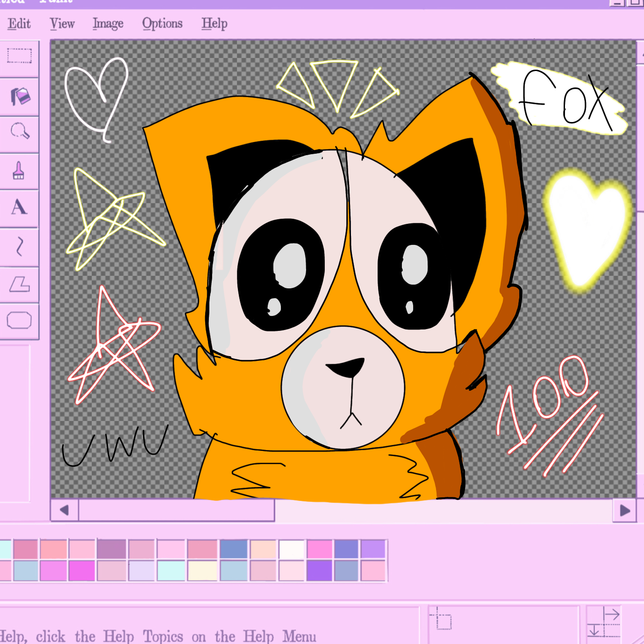Select the rounded rectangle tool
Image resolution: width=644 pixels, height=644 pixels.
click(x=19, y=321)
